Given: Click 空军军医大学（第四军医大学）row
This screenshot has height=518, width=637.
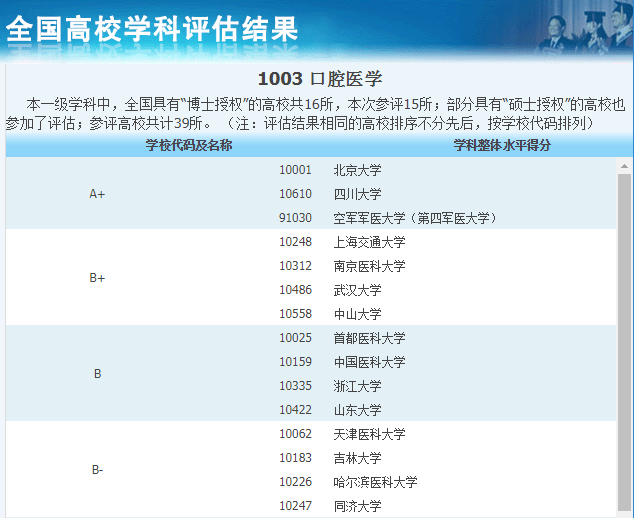Looking at the screenshot, I should pyautogui.click(x=415, y=218).
